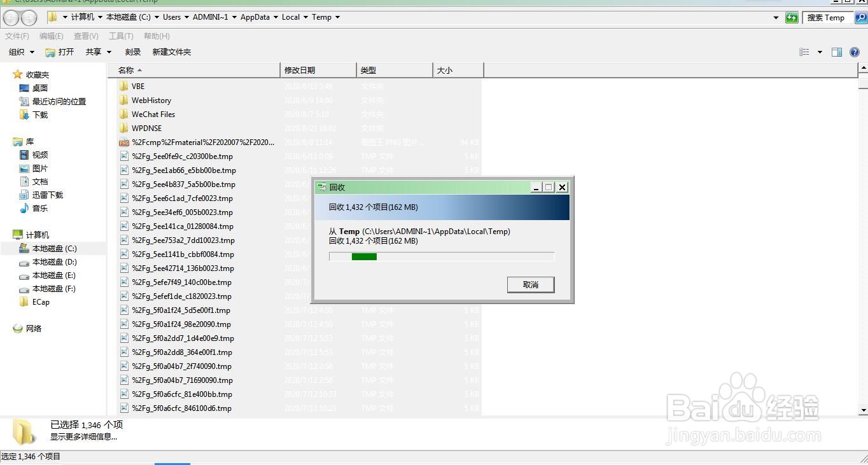Expand dropdown after Users in address bar
868x465 pixels.
tap(186, 17)
